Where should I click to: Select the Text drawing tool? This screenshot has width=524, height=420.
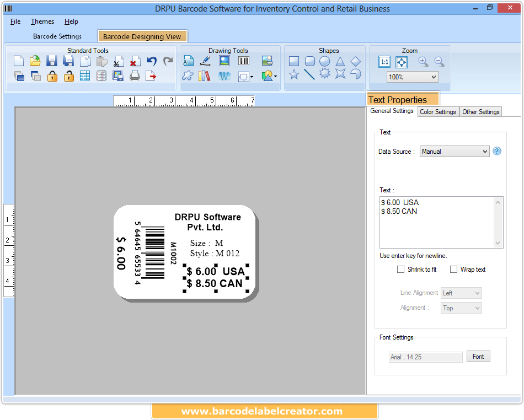(x=188, y=61)
